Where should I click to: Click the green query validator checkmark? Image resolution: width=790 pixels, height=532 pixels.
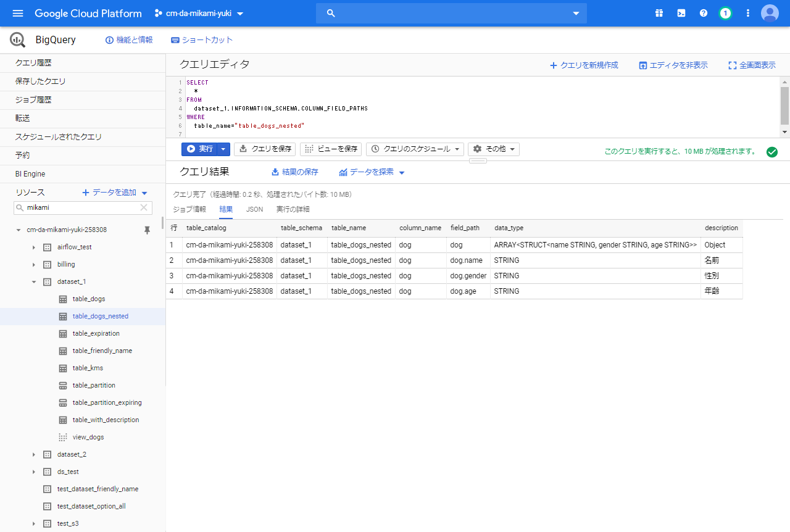click(x=772, y=152)
